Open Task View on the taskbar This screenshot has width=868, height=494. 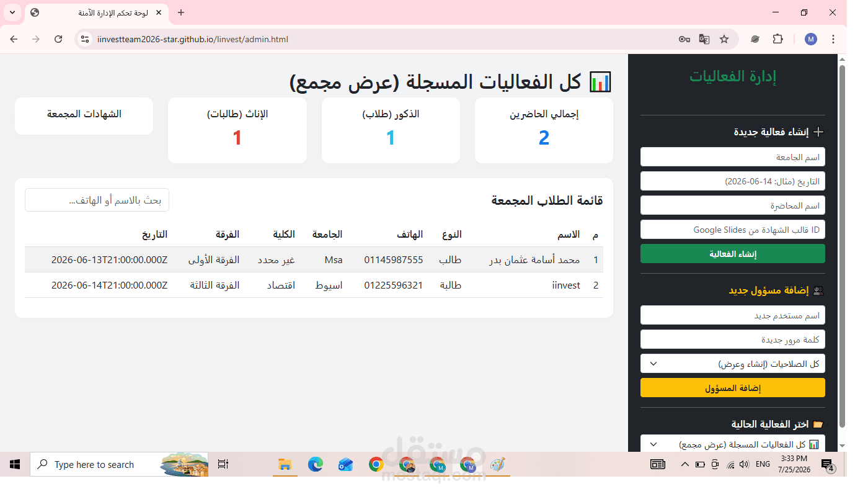coord(223,464)
